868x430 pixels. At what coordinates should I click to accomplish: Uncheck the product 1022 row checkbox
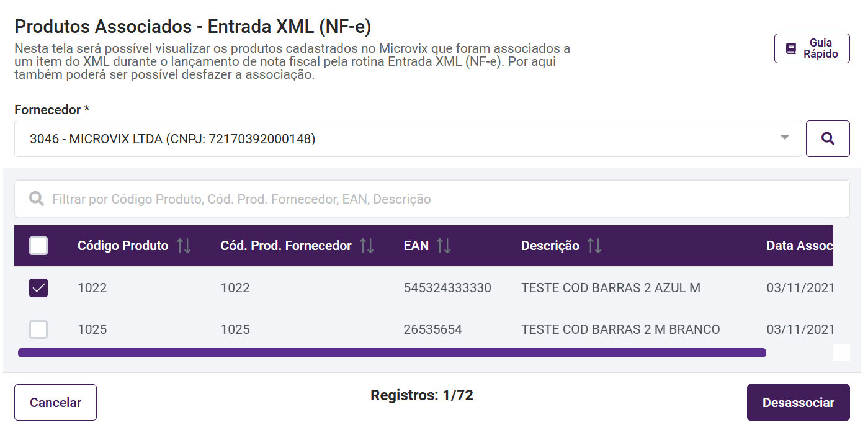[x=38, y=288]
